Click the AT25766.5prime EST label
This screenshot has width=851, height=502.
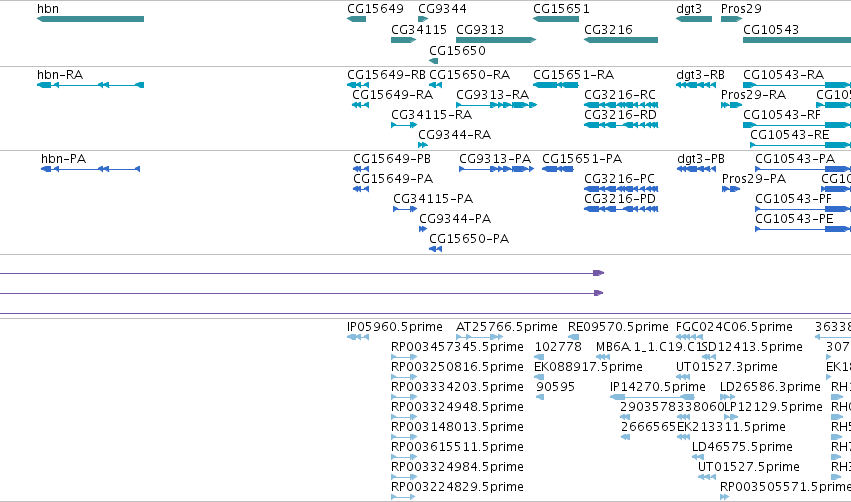coord(507,327)
